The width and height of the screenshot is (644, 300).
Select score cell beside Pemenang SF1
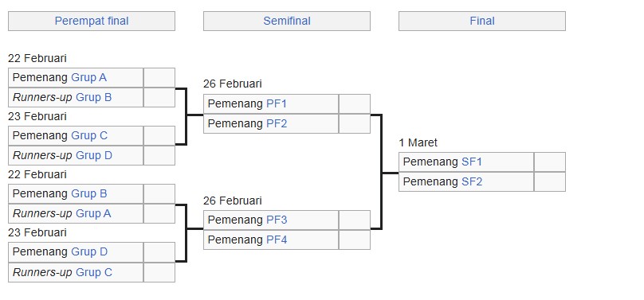coord(549,162)
